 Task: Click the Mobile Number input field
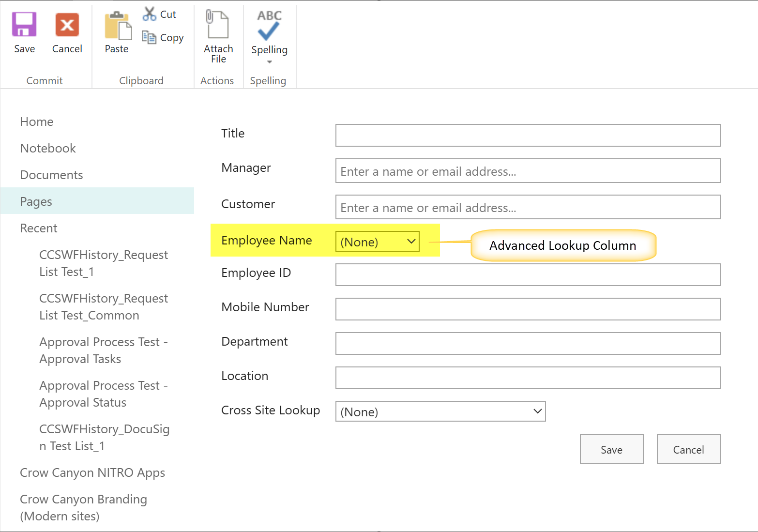pyautogui.click(x=528, y=309)
